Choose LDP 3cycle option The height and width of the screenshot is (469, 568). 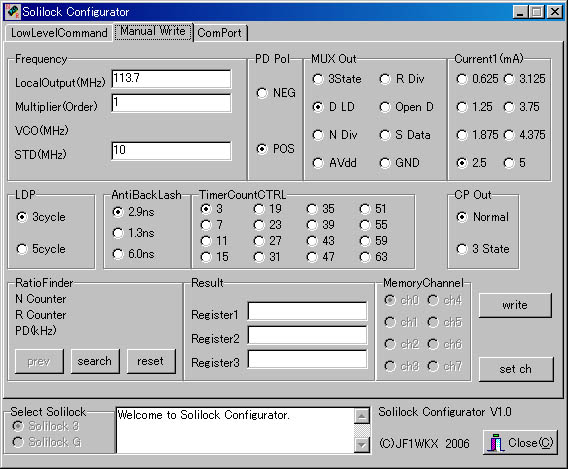point(41,217)
